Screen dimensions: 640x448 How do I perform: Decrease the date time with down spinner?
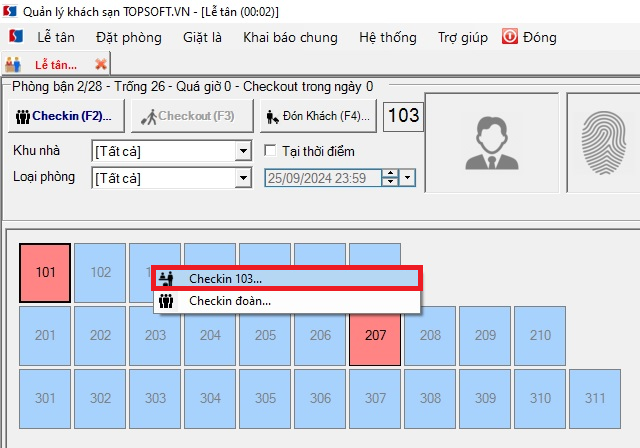coord(390,182)
